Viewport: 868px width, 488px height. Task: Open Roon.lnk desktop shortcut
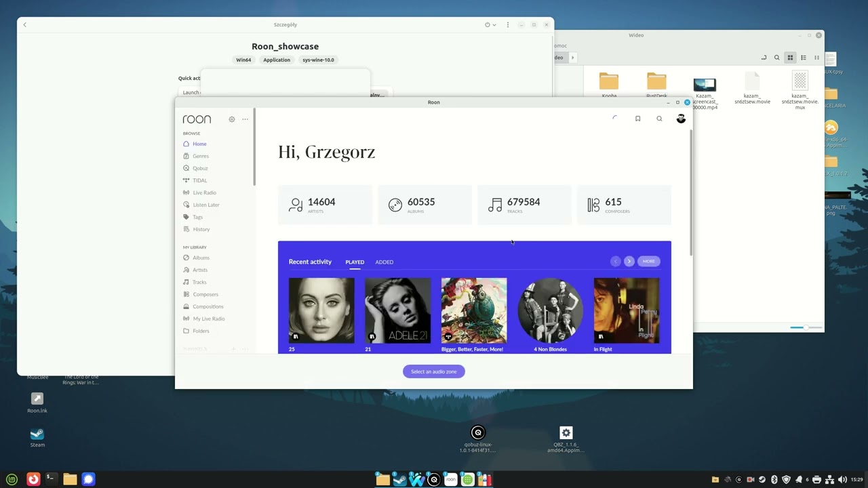coord(37,403)
